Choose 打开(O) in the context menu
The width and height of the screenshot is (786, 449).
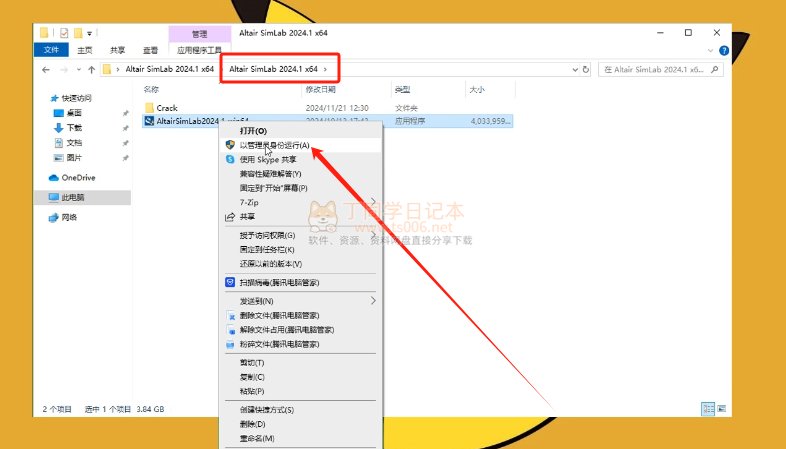click(x=301, y=131)
